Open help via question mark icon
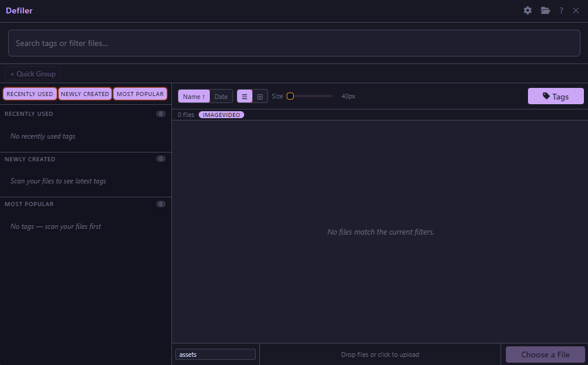This screenshot has height=365, width=588. (561, 10)
